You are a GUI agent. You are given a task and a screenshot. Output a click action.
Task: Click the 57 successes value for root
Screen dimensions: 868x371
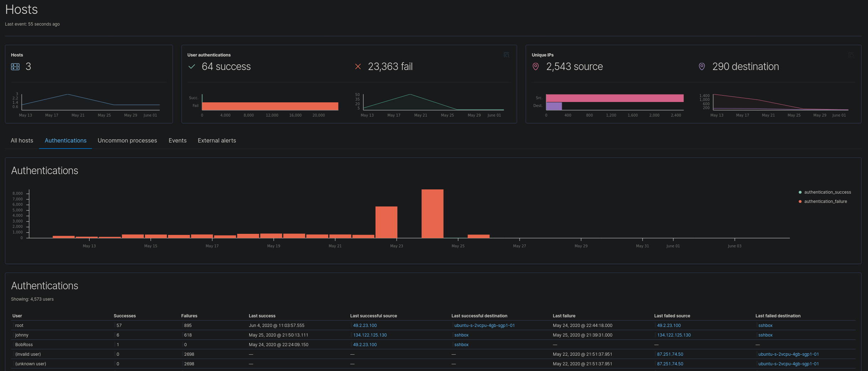coord(119,326)
